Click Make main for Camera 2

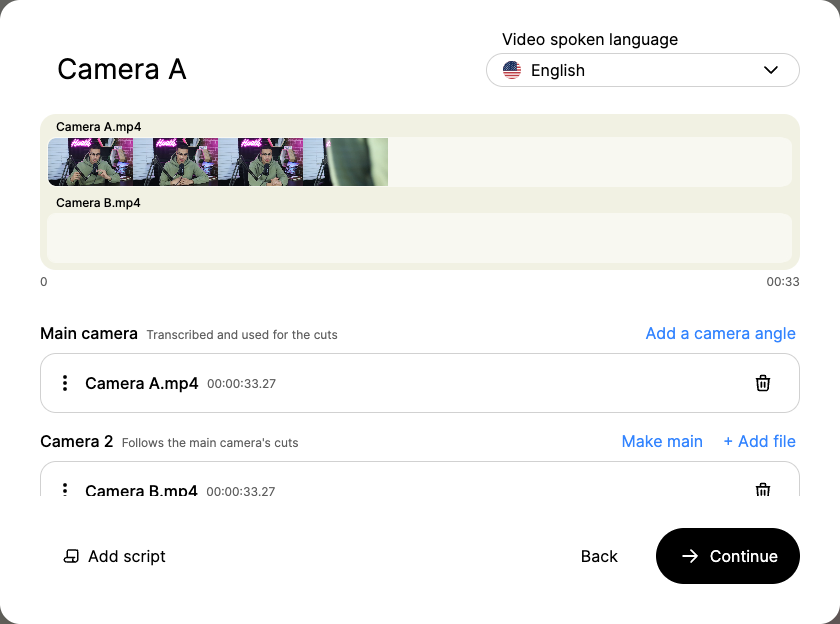(662, 441)
